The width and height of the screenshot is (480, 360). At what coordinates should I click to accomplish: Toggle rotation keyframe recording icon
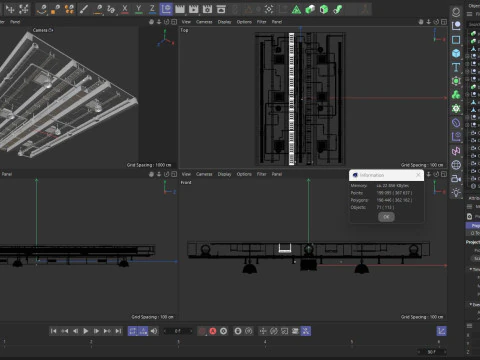pos(274,331)
